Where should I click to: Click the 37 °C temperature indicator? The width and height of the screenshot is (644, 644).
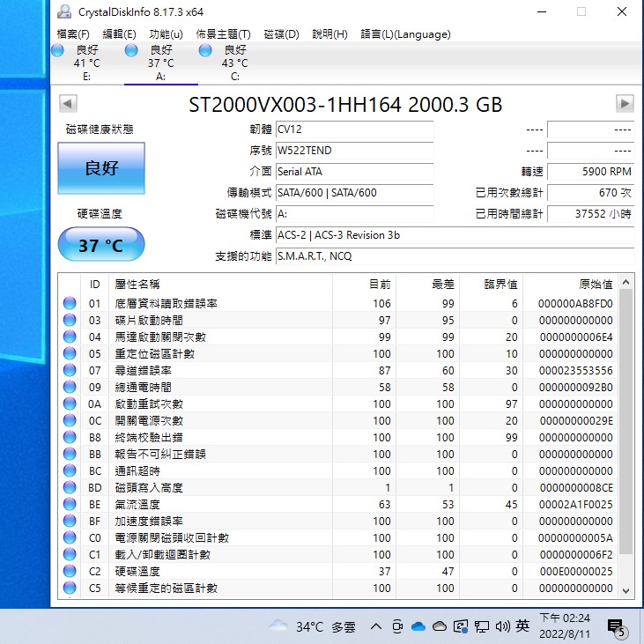pyautogui.click(x=100, y=245)
